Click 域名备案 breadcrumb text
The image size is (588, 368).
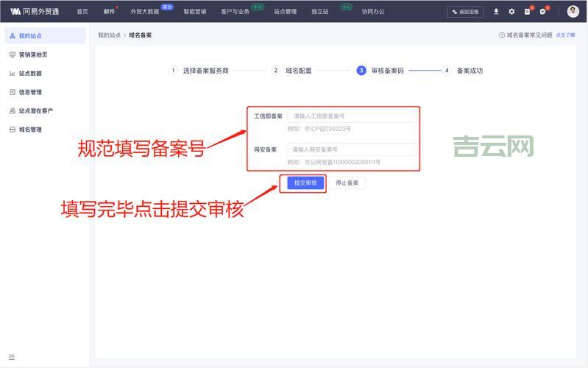(x=141, y=35)
